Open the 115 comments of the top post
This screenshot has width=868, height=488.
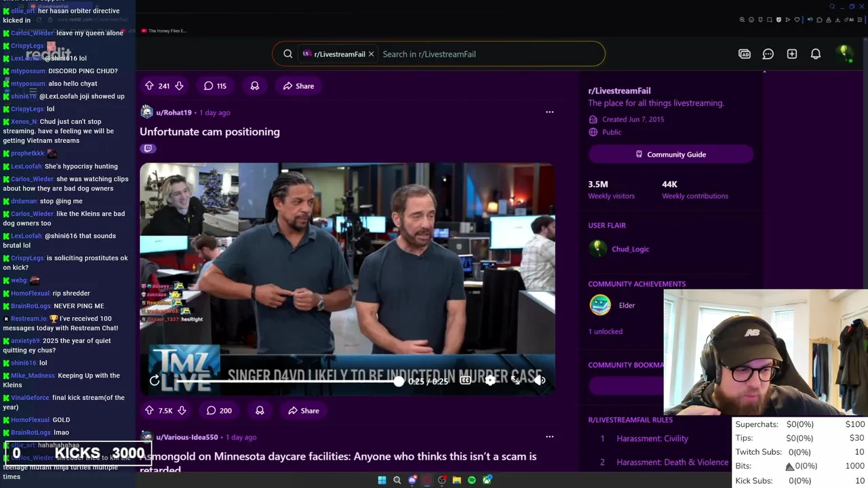click(x=216, y=85)
